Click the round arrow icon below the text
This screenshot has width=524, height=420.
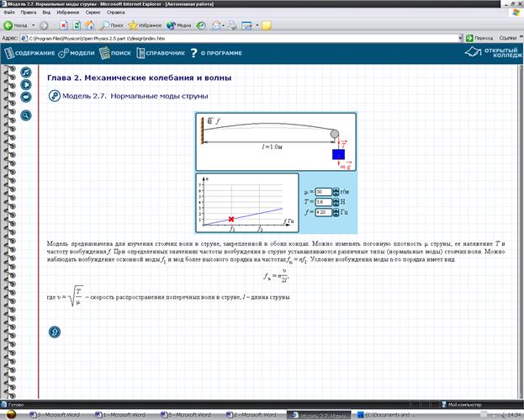pos(55,332)
